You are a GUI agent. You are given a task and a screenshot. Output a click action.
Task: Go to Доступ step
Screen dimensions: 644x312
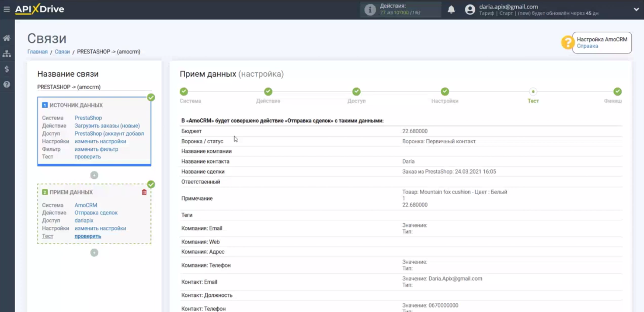coord(356,92)
